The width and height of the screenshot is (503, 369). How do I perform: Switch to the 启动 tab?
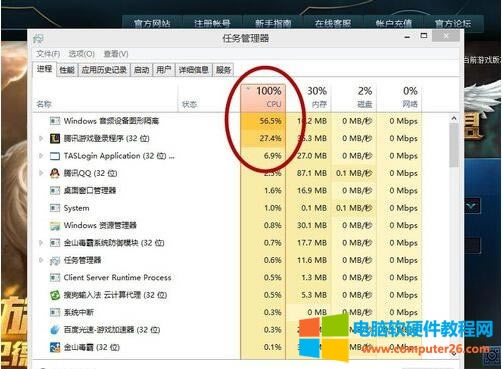[x=141, y=70]
